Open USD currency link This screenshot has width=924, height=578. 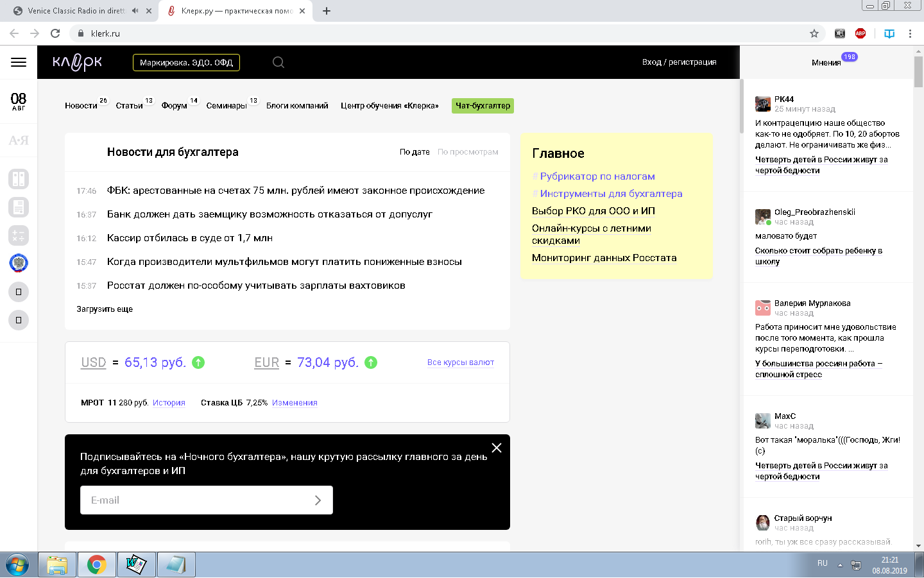coord(94,362)
